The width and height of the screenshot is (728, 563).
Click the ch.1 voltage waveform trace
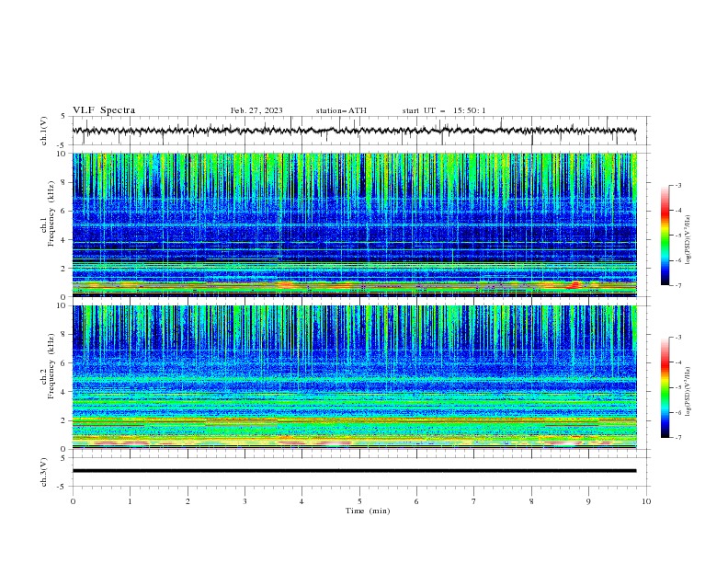click(354, 131)
